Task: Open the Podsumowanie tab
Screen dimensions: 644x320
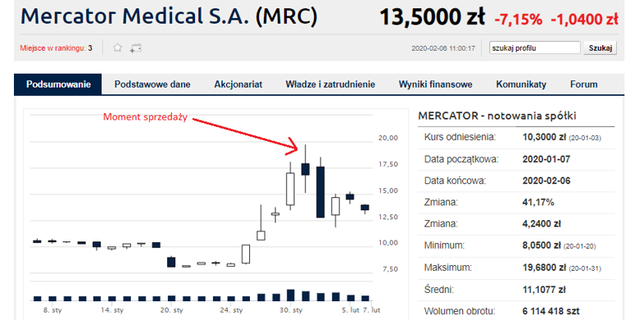Action: (x=58, y=84)
